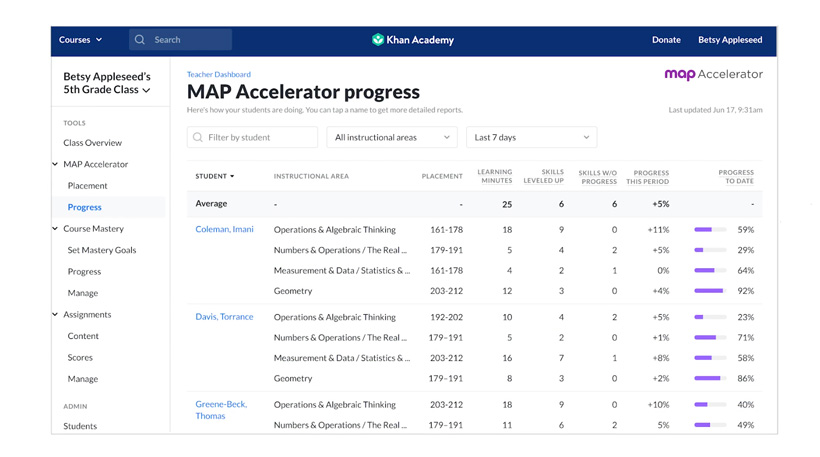Click the MAP Accelerator progress heading
Screen dimensions: 820x457
click(303, 92)
